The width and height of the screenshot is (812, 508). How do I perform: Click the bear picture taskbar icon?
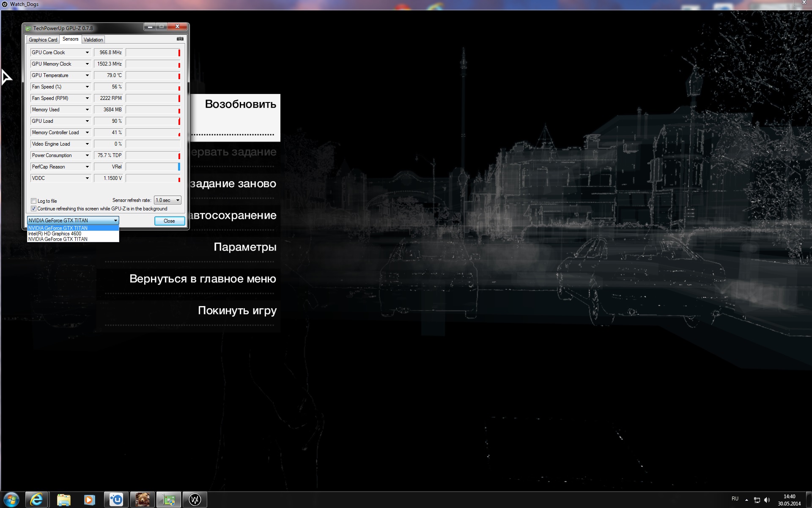tap(142, 500)
